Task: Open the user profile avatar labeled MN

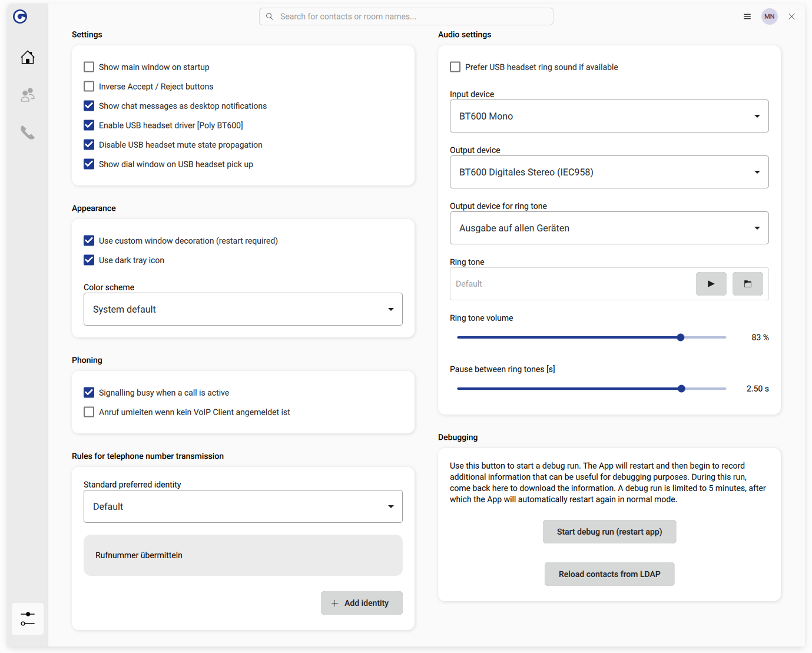Action: [x=770, y=16]
